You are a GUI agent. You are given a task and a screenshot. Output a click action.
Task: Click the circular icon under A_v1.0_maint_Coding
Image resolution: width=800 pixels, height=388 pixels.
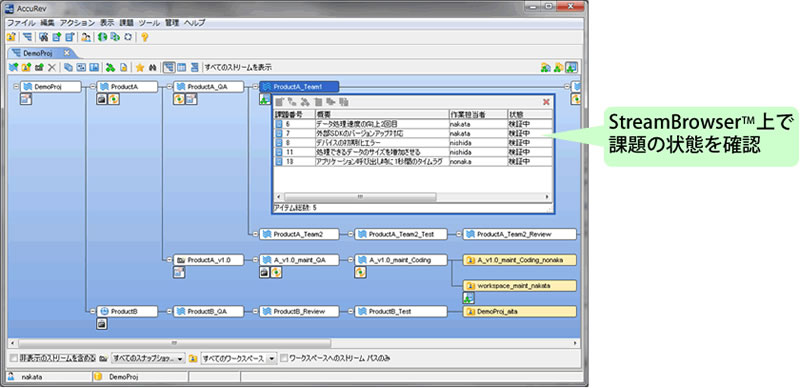(360, 273)
